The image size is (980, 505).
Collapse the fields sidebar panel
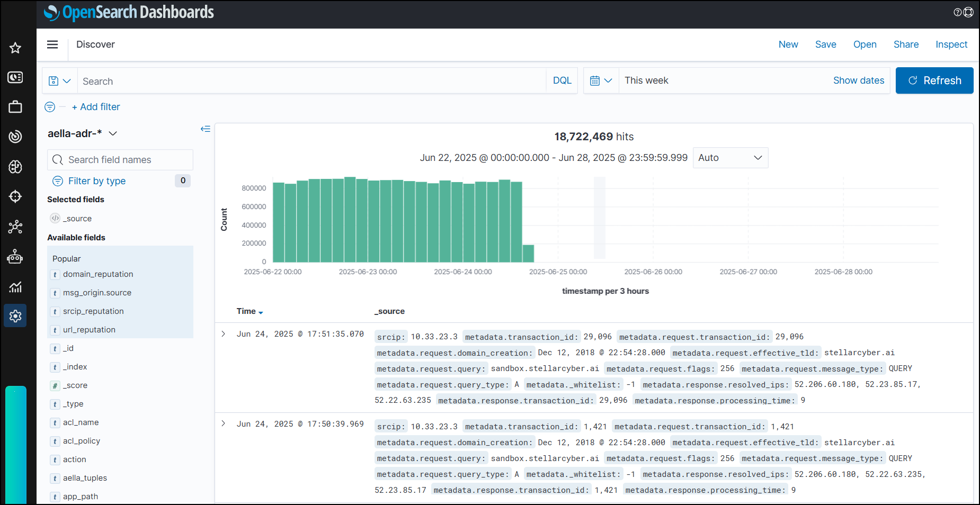[x=206, y=129]
